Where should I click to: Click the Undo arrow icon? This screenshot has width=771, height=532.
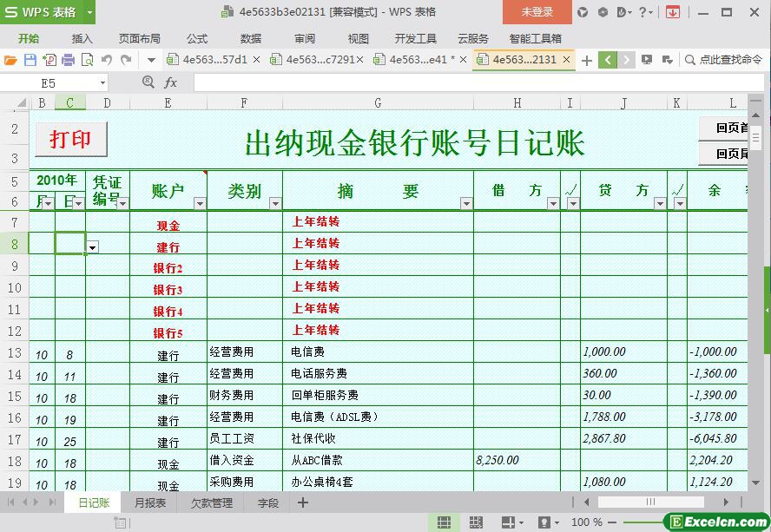click(x=107, y=60)
